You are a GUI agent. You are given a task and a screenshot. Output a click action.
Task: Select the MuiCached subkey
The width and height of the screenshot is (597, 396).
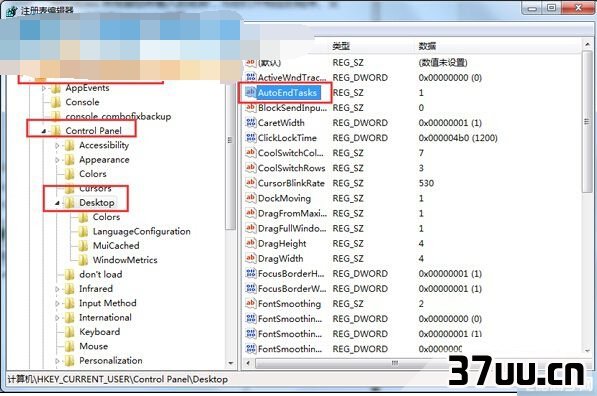pyautogui.click(x=116, y=246)
